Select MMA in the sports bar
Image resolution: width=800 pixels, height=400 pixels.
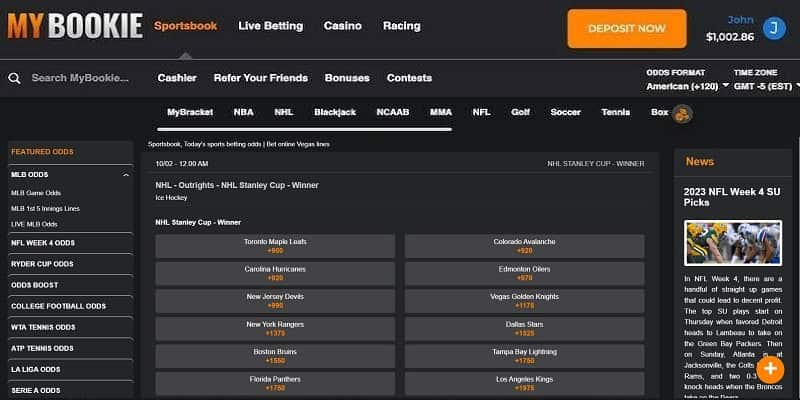[441, 112]
